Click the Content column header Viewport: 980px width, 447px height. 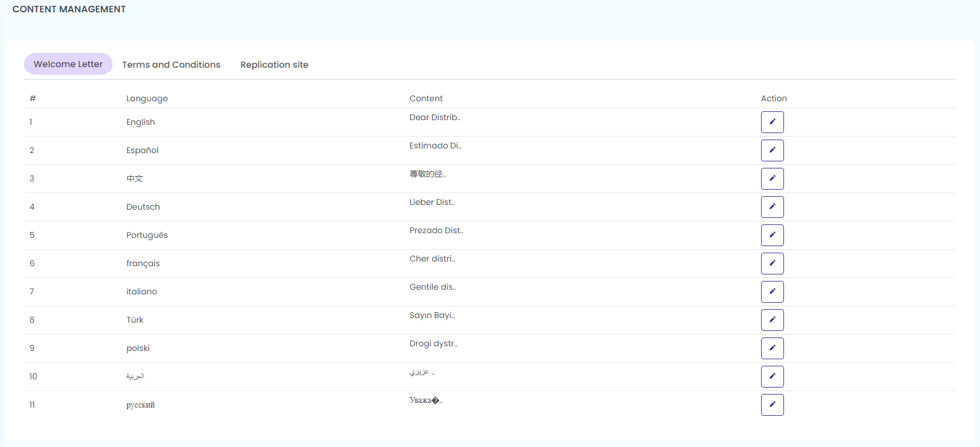(426, 98)
